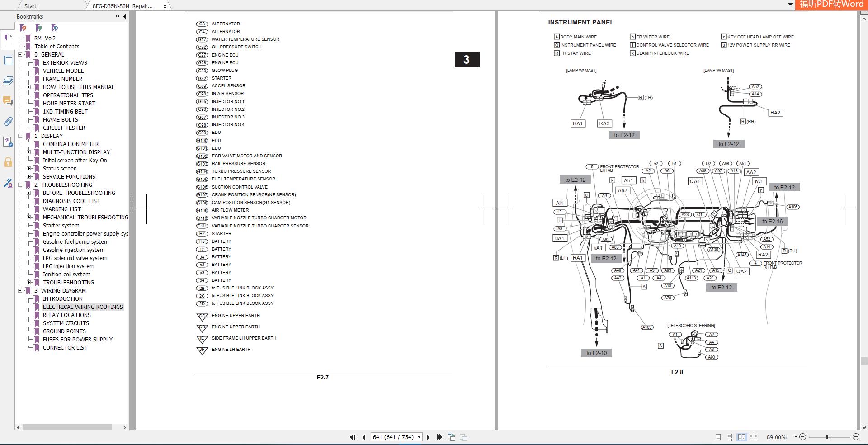Expand the Status screen bookmark node
The image size is (868, 445).
pyautogui.click(x=28, y=168)
